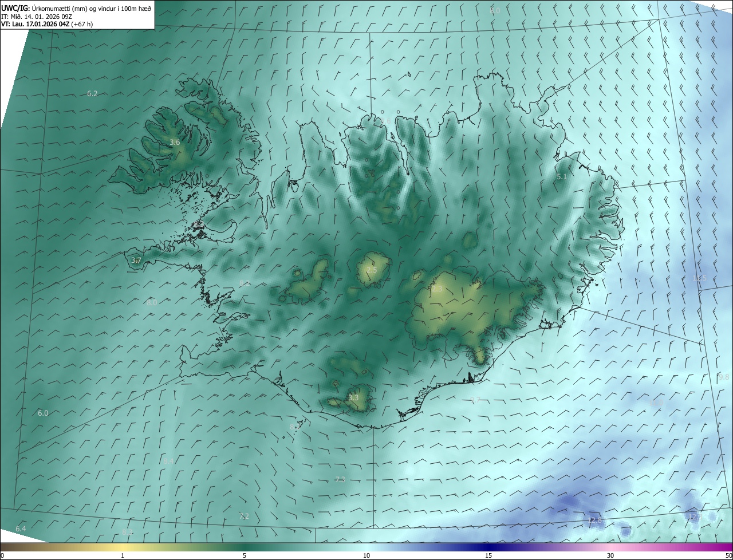This screenshot has width=733, height=560.
Task: Click the colorbar tick label 30
Action: (x=610, y=555)
